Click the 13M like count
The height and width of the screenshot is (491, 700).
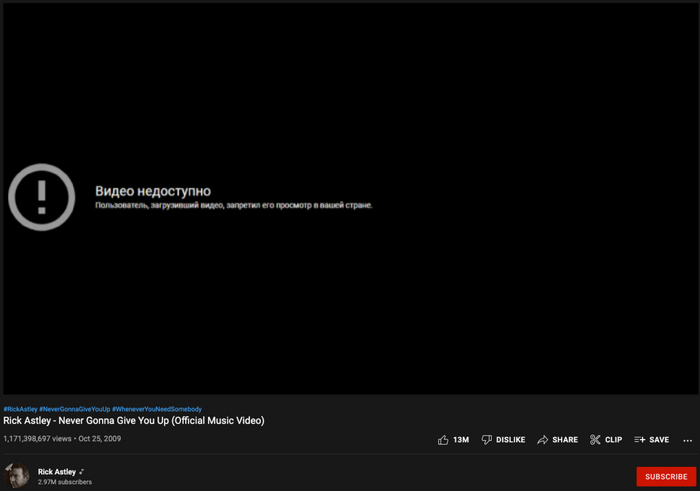point(461,440)
